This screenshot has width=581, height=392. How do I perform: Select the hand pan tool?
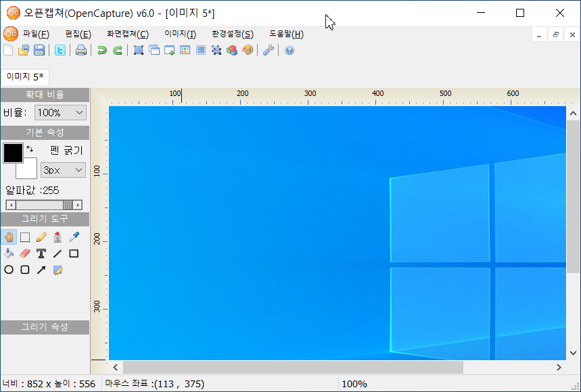(9, 237)
